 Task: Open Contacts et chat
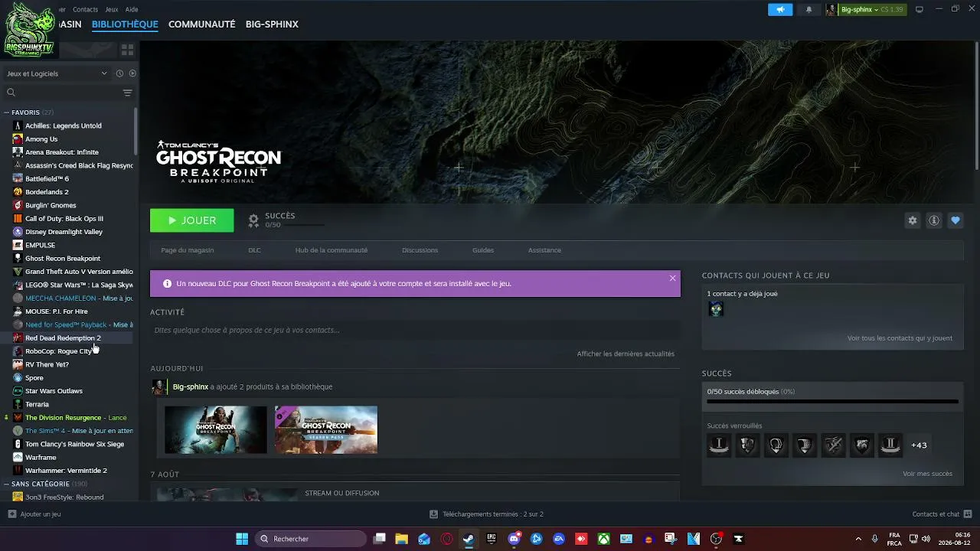(941, 514)
